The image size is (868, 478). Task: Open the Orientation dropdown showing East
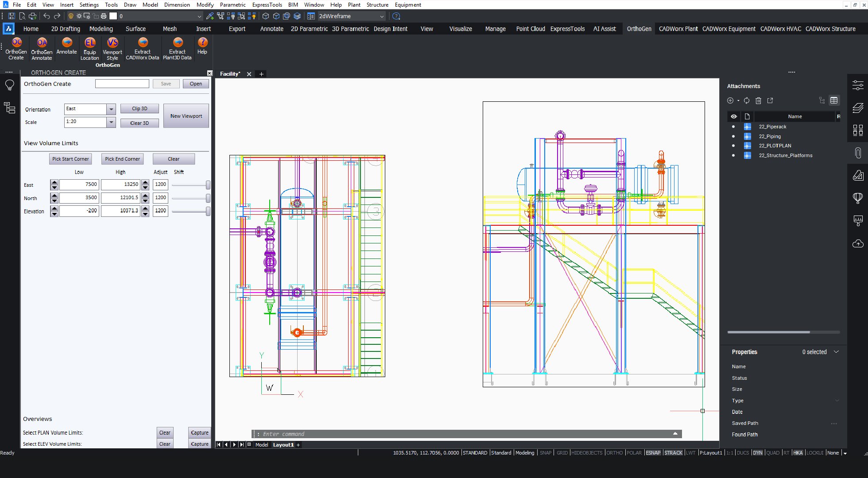click(112, 109)
